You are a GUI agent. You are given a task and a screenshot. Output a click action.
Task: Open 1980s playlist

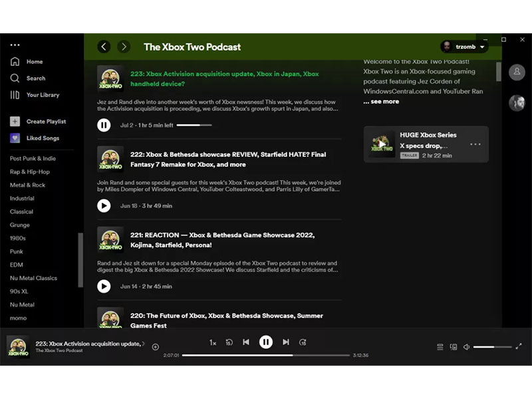pos(18,238)
